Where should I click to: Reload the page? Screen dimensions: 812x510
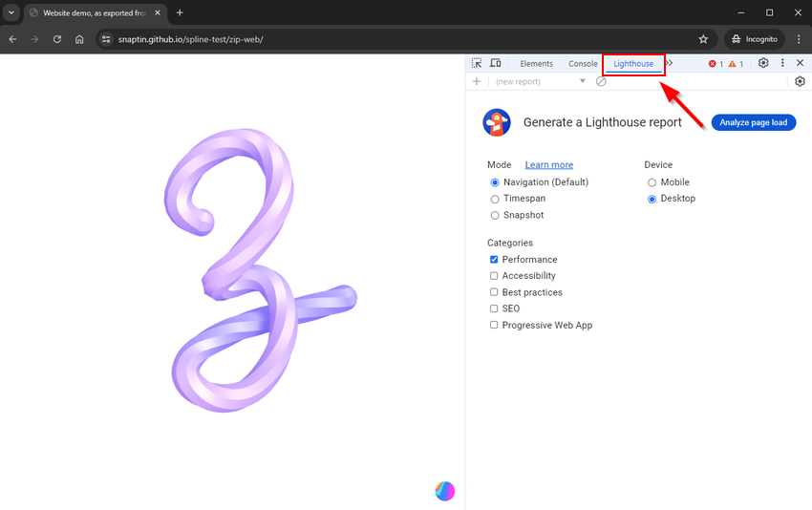click(57, 39)
